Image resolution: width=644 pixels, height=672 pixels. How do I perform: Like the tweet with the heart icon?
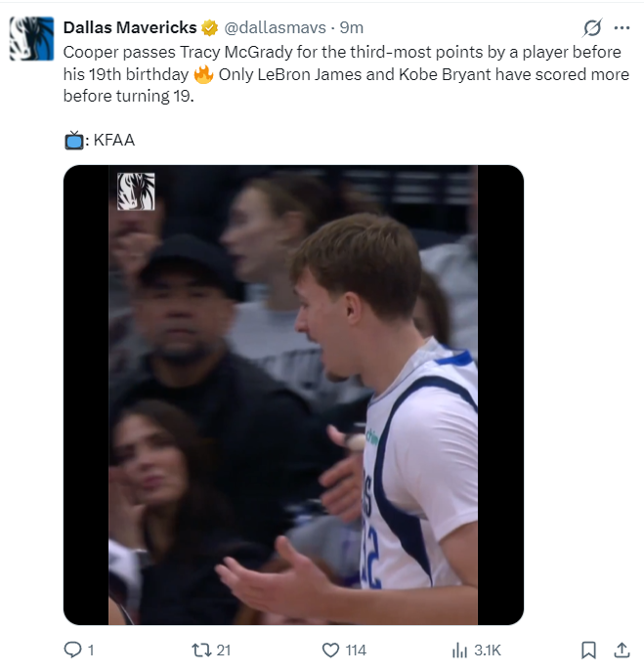coord(329,650)
